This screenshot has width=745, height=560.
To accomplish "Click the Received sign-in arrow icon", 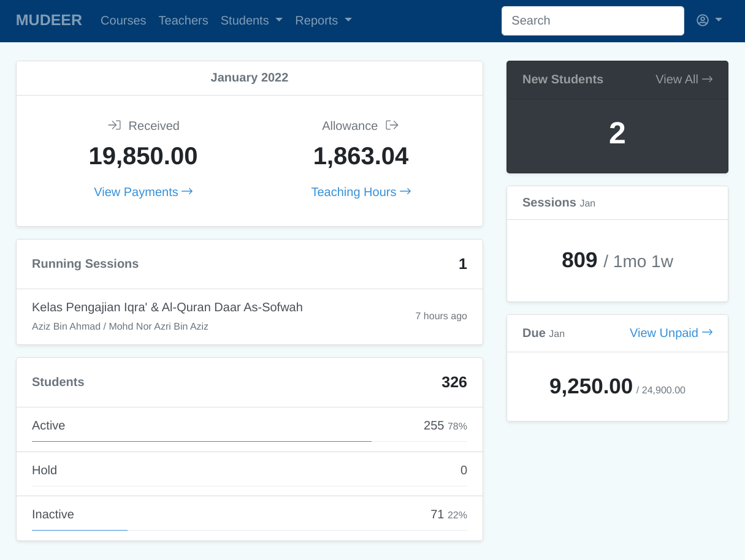I will point(114,125).
